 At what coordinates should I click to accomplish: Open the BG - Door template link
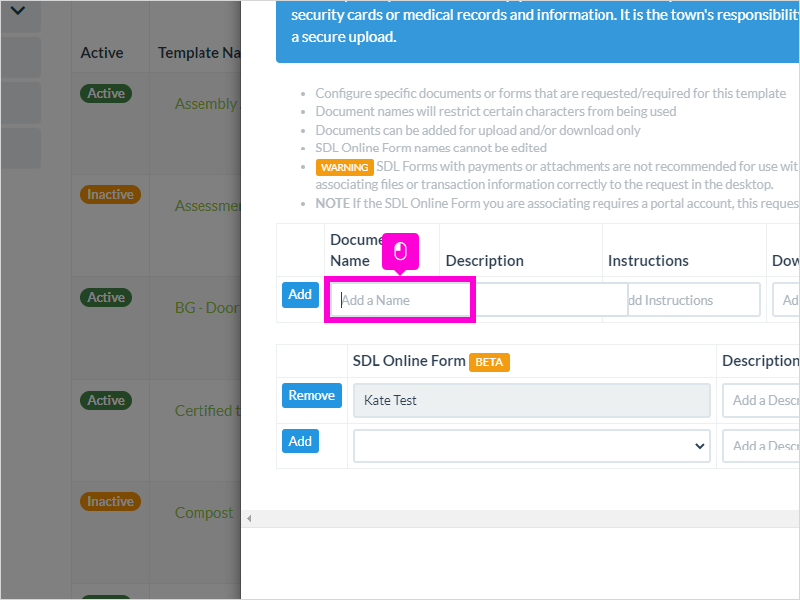coord(207,308)
